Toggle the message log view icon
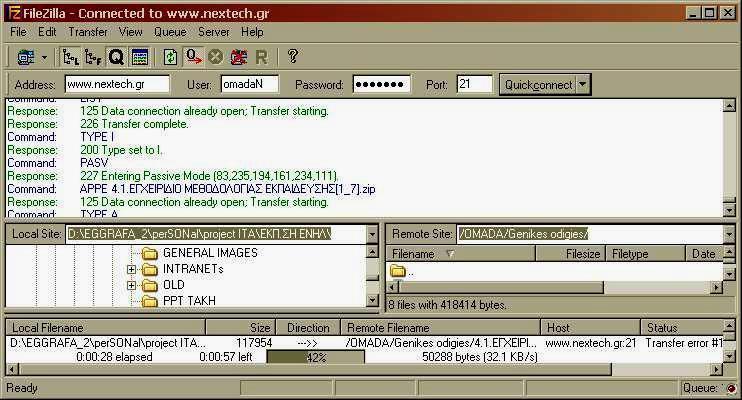 coord(140,57)
